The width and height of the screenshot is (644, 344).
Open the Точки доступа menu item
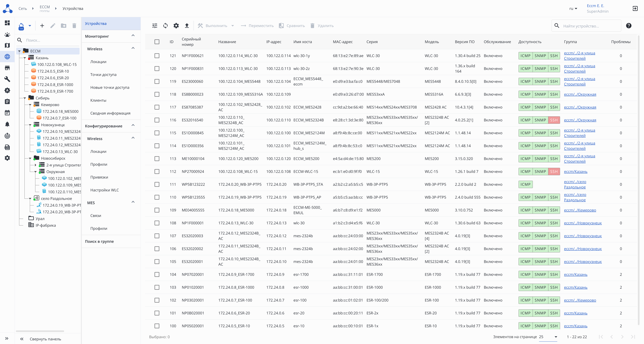click(103, 75)
